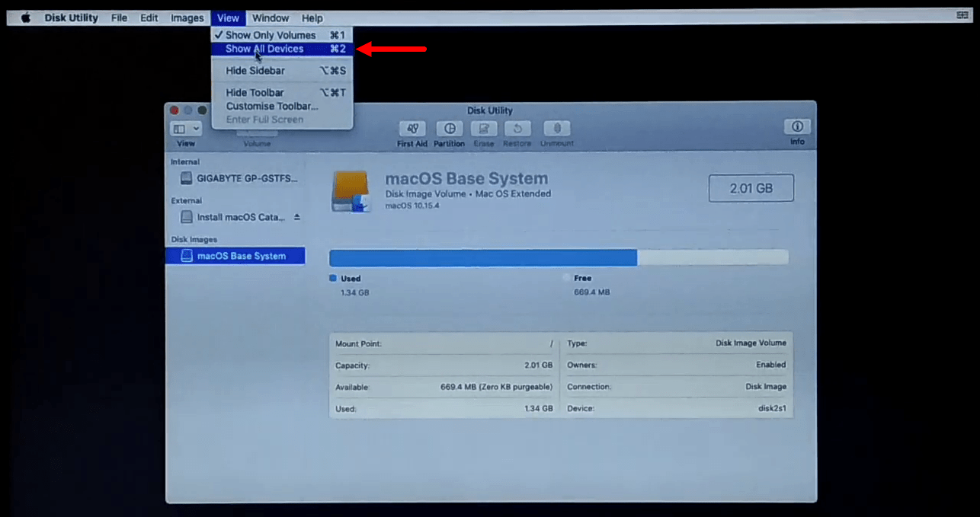This screenshot has width=980, height=517.
Task: Click the Erase toolbar icon
Action: point(484,129)
